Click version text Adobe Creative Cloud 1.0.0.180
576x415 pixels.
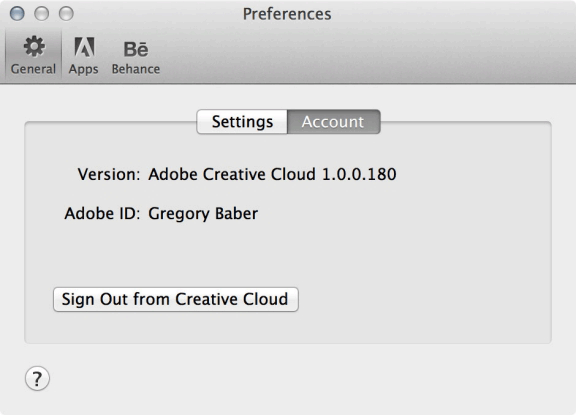(x=272, y=174)
